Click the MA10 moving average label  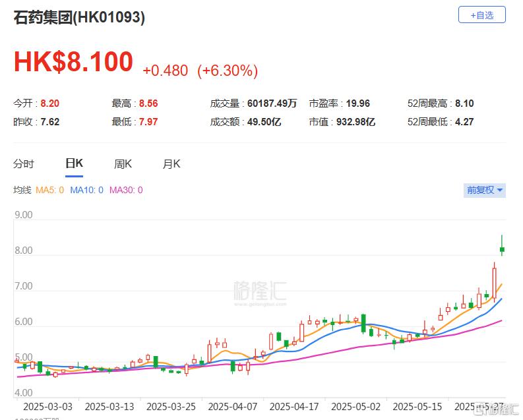point(86,190)
